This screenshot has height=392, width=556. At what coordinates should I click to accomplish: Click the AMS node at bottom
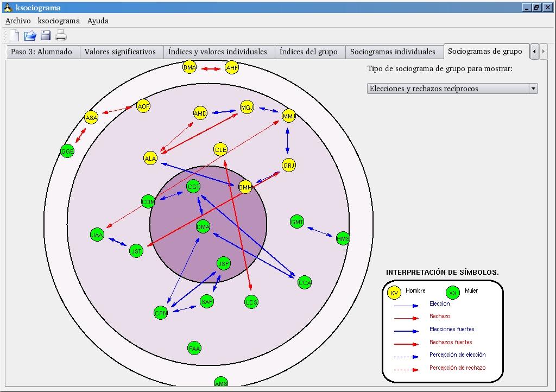[x=221, y=382]
